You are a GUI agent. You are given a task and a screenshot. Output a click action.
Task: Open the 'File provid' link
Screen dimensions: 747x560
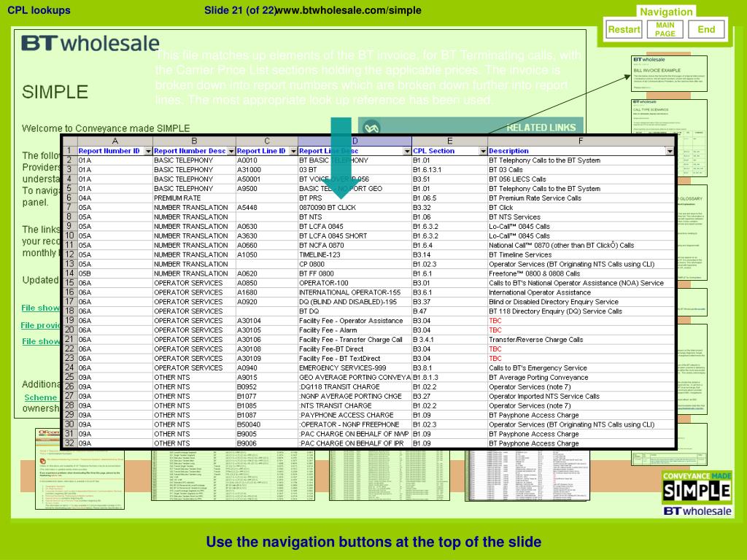[x=41, y=325]
